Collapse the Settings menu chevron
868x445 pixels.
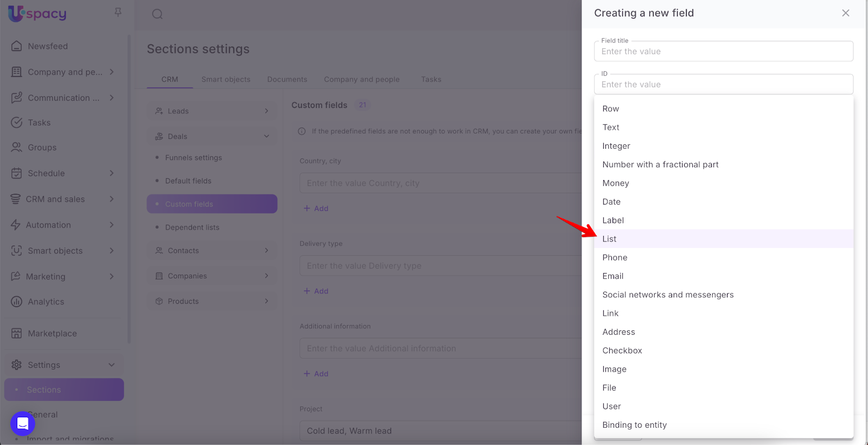[x=112, y=365]
